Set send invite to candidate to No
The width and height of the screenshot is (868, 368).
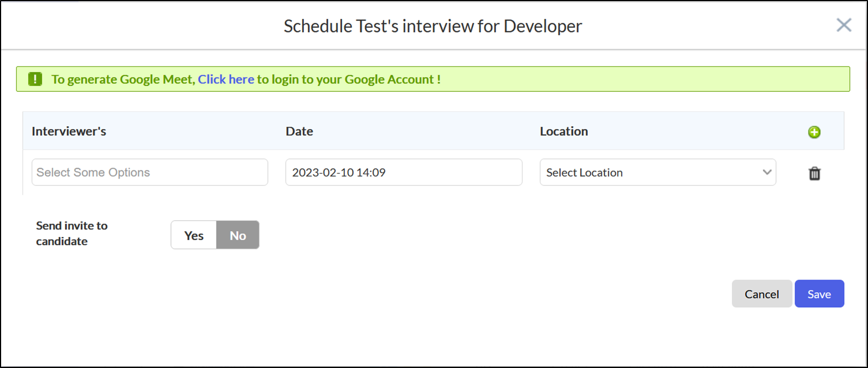pyautogui.click(x=237, y=235)
